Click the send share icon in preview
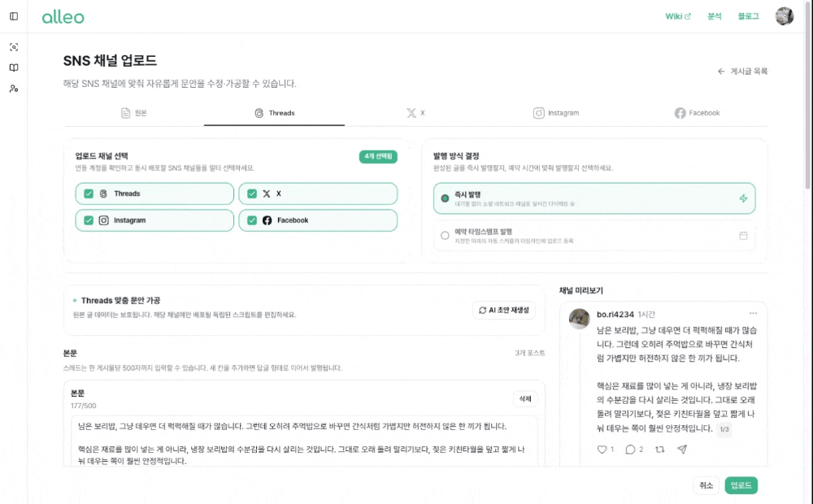 [x=682, y=449]
